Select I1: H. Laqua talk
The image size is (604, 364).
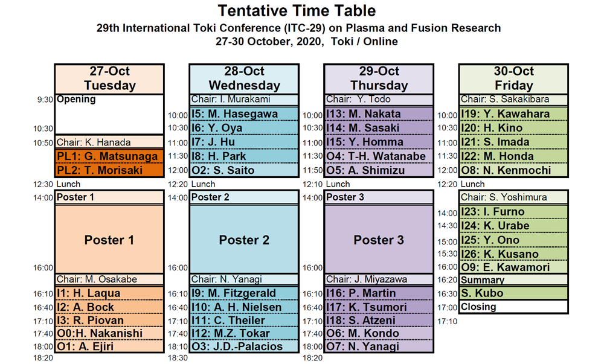click(109, 293)
